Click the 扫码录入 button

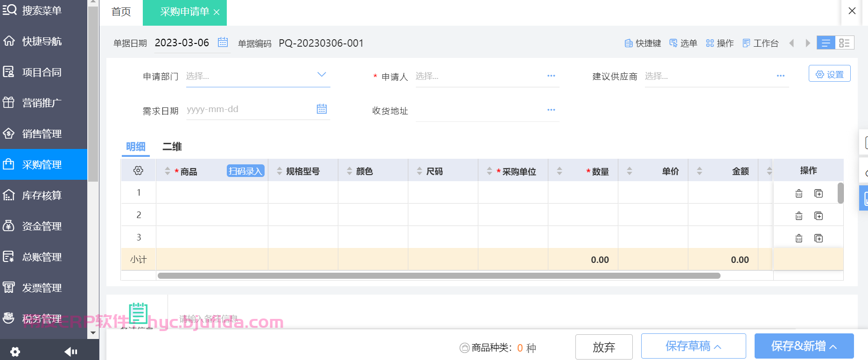[x=245, y=171]
